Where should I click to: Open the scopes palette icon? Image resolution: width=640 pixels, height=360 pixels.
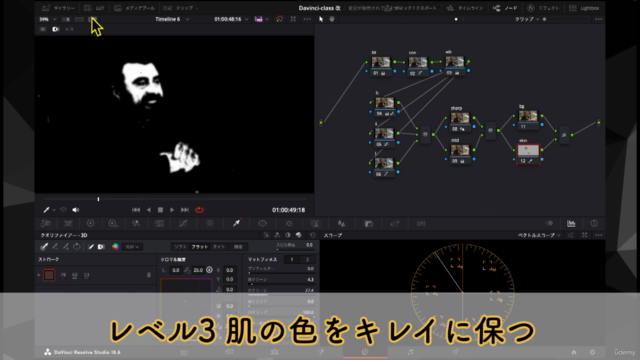tap(571, 223)
